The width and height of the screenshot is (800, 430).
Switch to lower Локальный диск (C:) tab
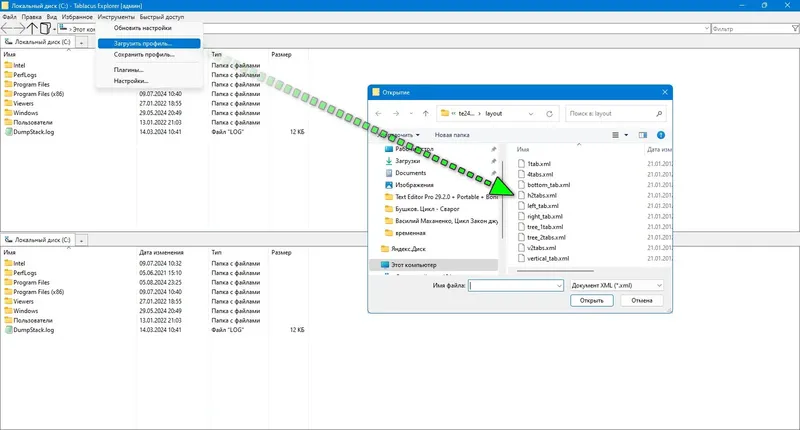(38, 240)
